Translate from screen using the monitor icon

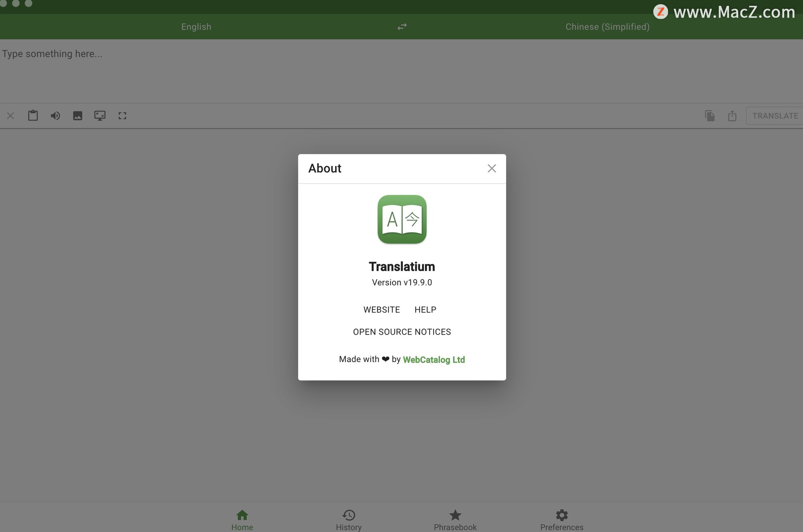tap(100, 116)
